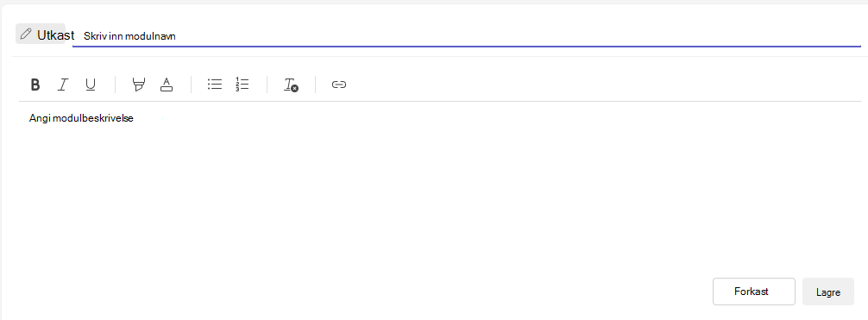Image resolution: width=868 pixels, height=320 pixels.
Task: Click the chain-link icon in the toolbar
Action: pyautogui.click(x=339, y=85)
